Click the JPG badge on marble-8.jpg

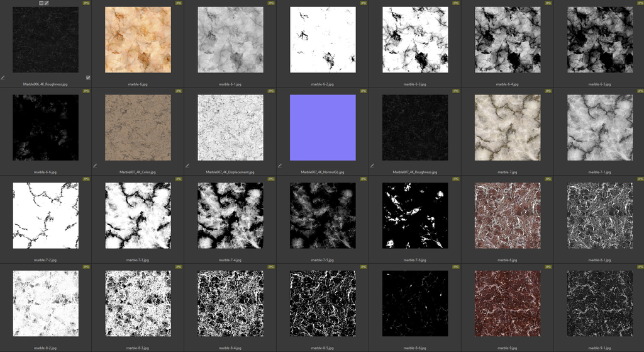pos(548,179)
